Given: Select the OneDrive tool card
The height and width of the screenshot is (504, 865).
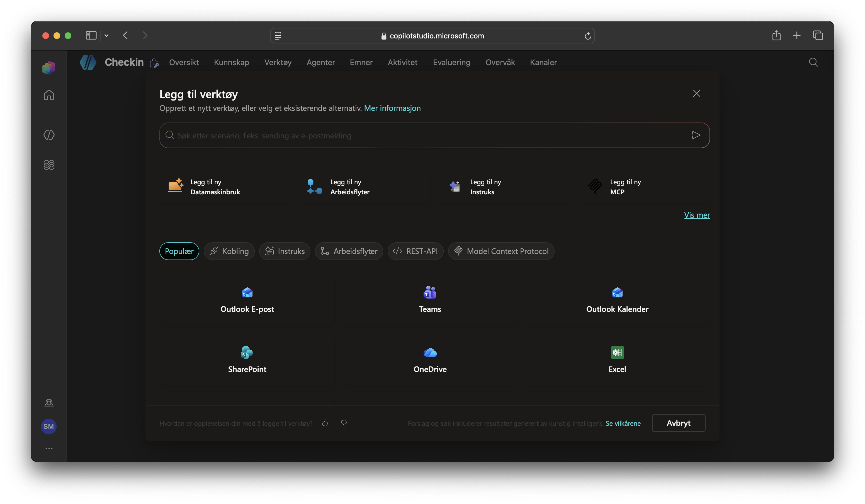Looking at the screenshot, I should pyautogui.click(x=430, y=360).
